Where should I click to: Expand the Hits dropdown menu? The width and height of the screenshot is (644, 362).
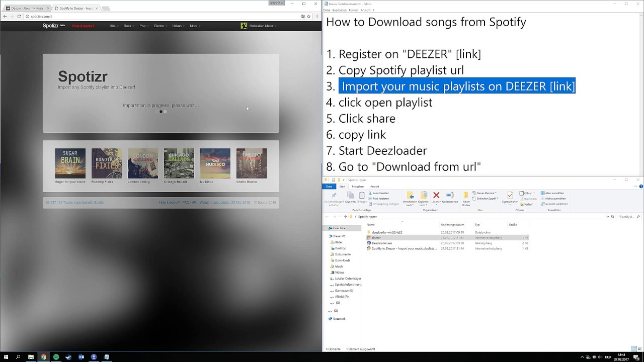pyautogui.click(x=114, y=26)
